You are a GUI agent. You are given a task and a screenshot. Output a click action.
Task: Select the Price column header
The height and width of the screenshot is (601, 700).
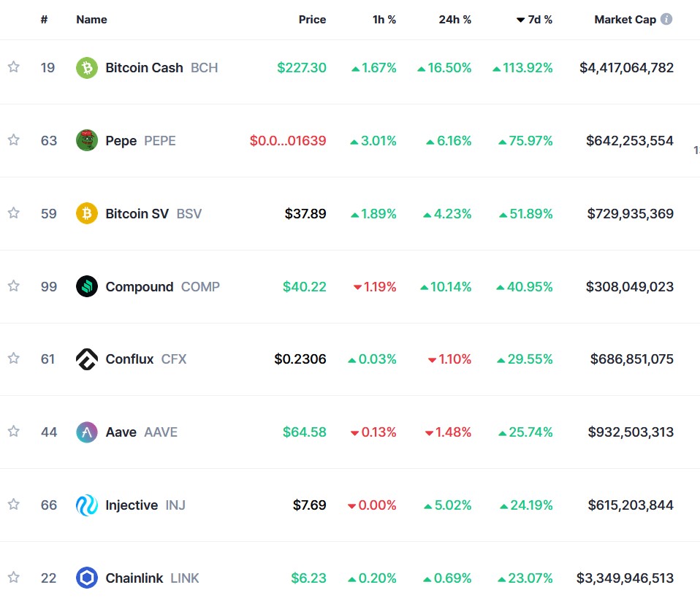click(312, 20)
